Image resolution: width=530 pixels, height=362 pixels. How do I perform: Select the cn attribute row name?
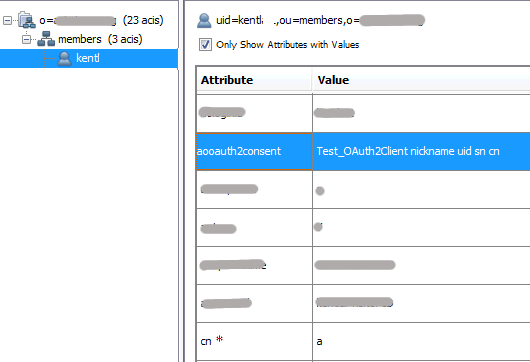click(206, 341)
